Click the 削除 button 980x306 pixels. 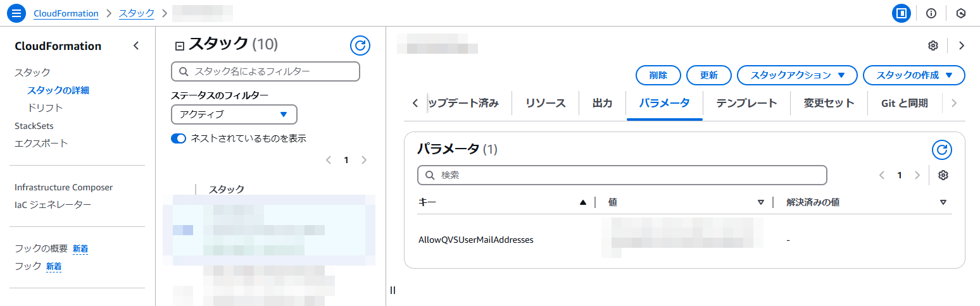tap(658, 75)
